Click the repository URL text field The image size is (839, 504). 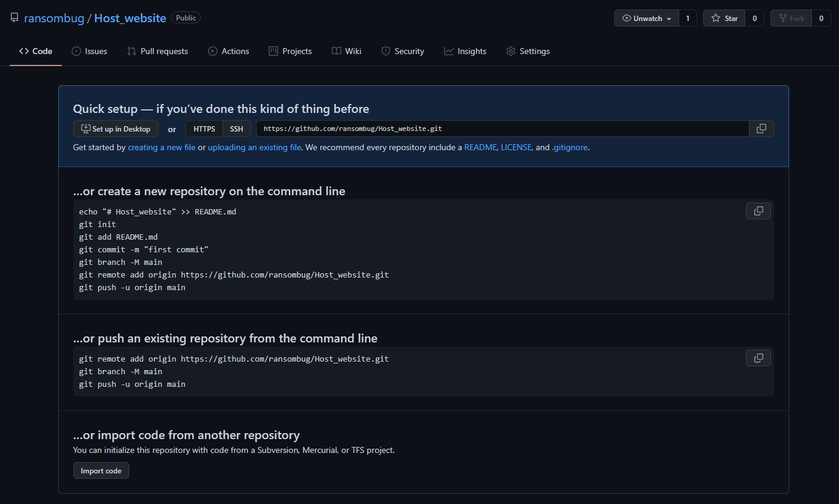[x=502, y=129]
